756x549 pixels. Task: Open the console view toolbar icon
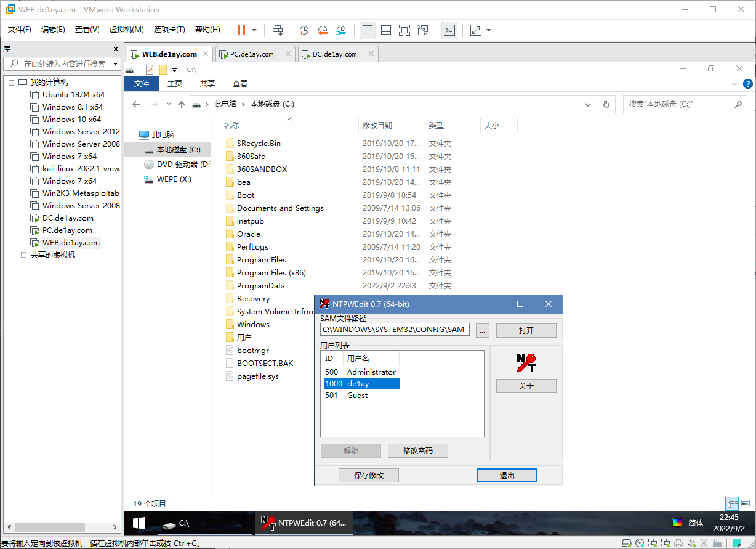click(x=449, y=30)
